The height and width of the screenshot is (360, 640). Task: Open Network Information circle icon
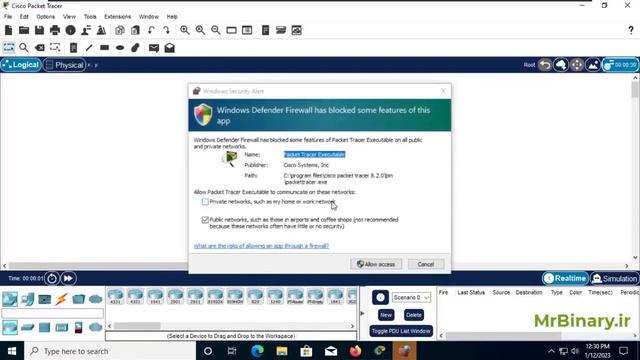(x=71, y=30)
